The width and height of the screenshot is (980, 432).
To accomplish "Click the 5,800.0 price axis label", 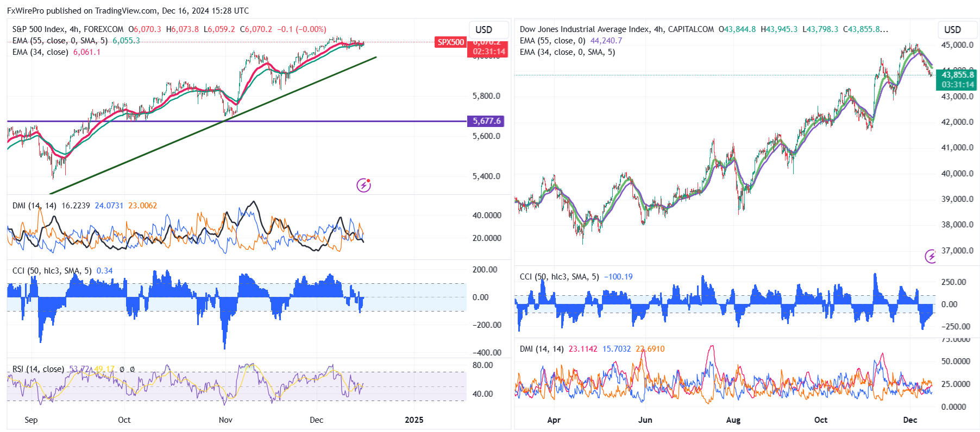I will (486, 96).
